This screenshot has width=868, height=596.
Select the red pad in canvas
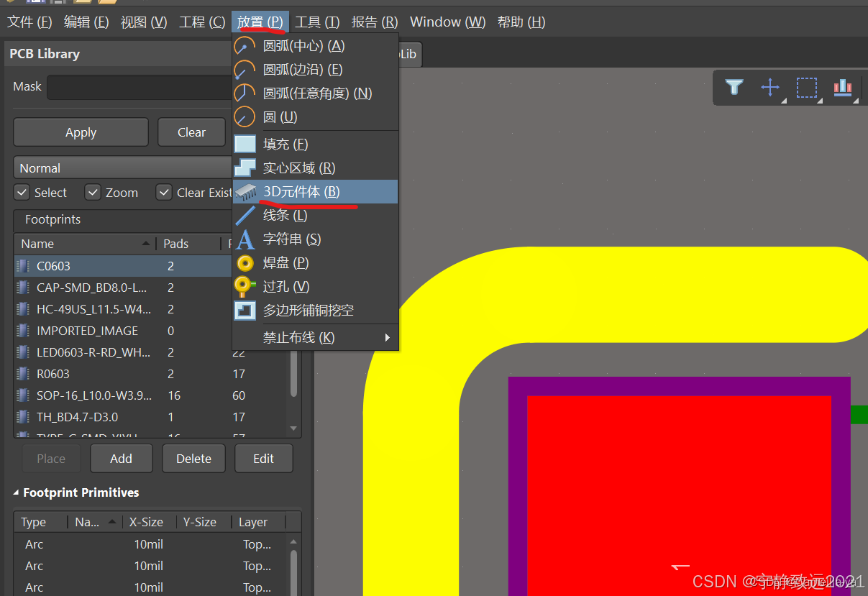click(679, 496)
